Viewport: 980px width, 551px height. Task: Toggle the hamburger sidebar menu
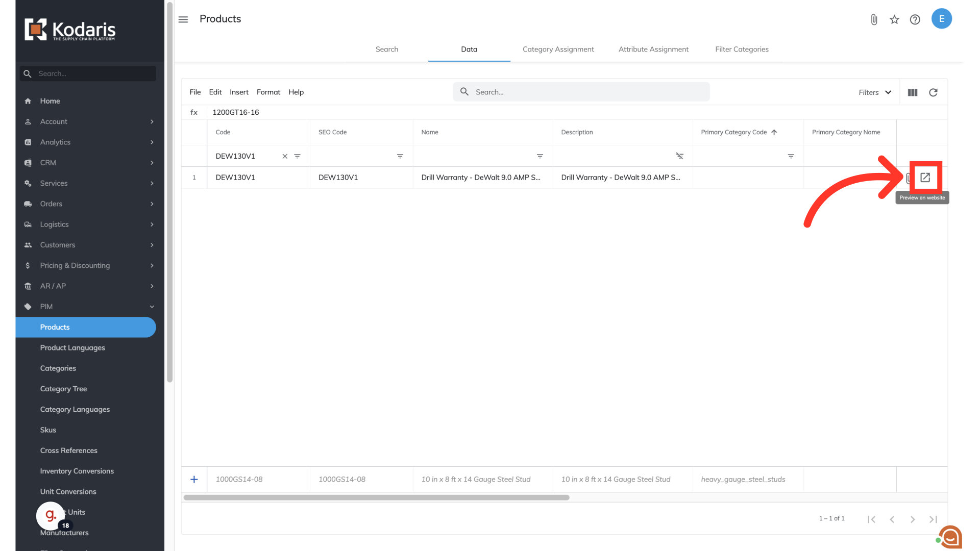pyautogui.click(x=183, y=19)
